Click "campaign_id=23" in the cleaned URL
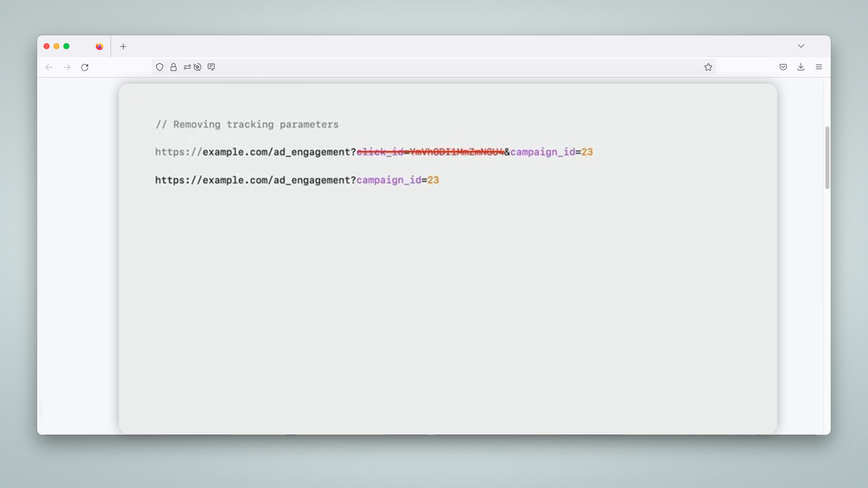Viewport: 868px width, 488px height. pyautogui.click(x=397, y=180)
